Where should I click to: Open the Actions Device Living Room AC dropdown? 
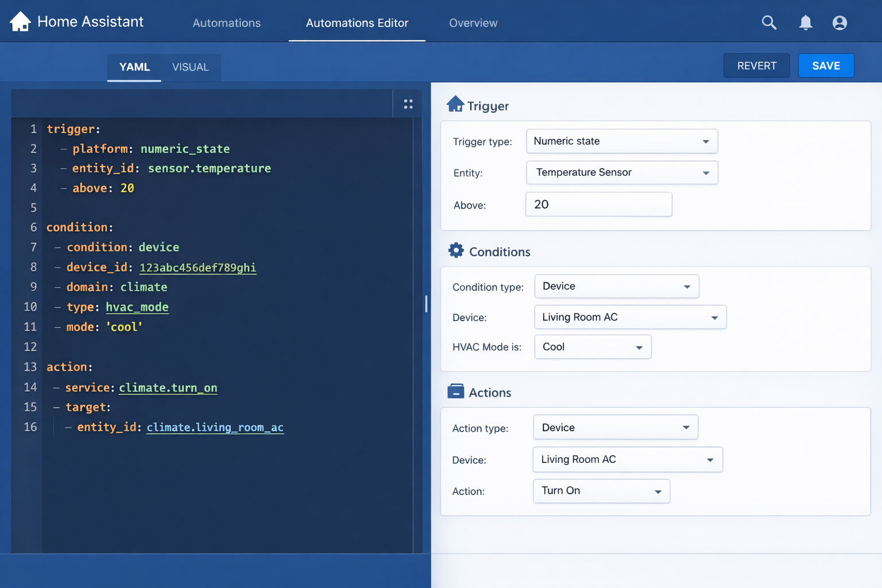[628, 459]
